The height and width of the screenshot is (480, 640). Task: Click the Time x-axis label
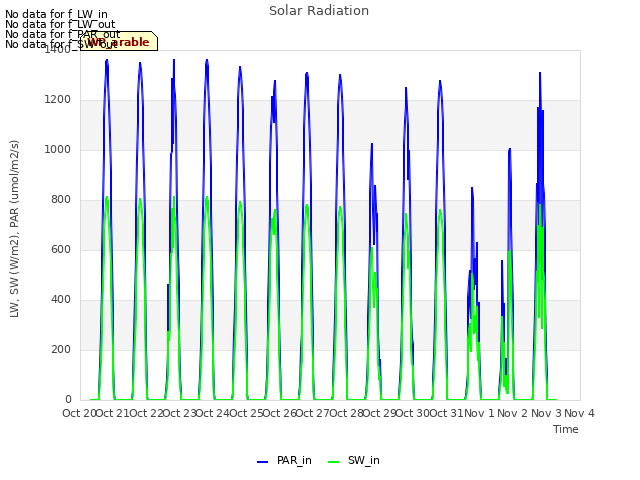[566, 429]
